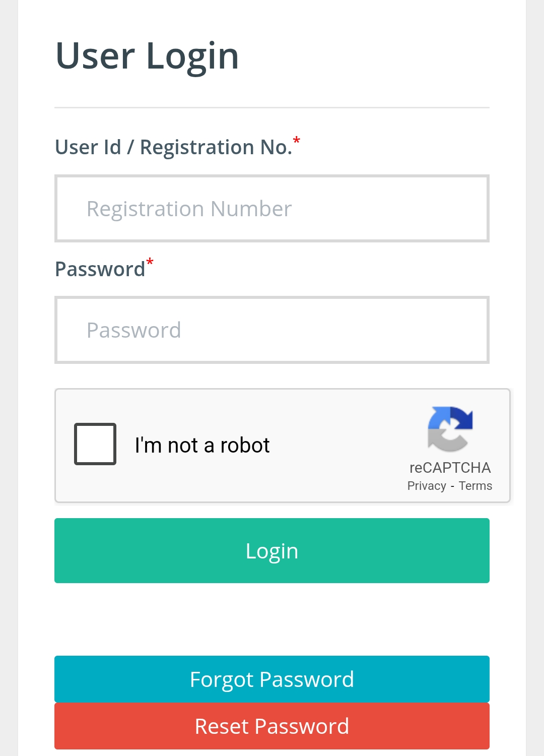This screenshot has height=756, width=544.
Task: Click the Reset Password button
Action: click(271, 726)
